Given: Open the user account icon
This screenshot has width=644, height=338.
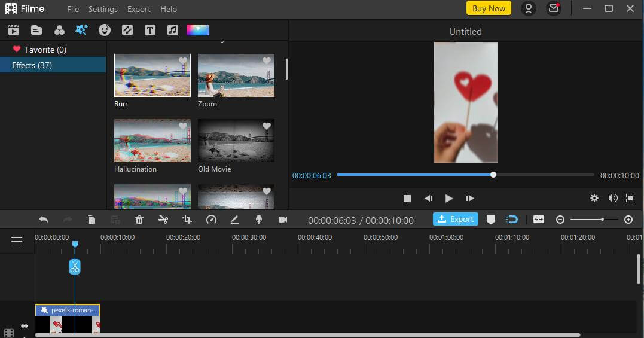Looking at the screenshot, I should 529,8.
